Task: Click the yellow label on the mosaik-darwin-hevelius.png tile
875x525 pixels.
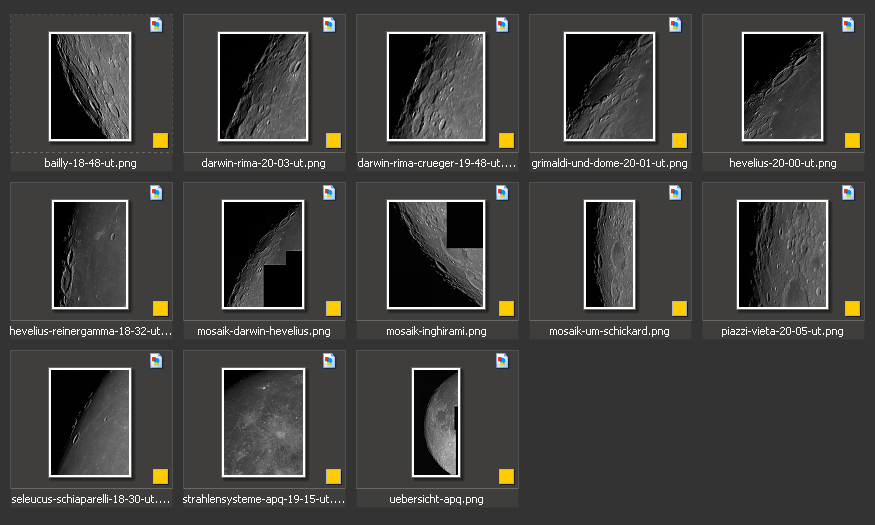Action: click(333, 308)
